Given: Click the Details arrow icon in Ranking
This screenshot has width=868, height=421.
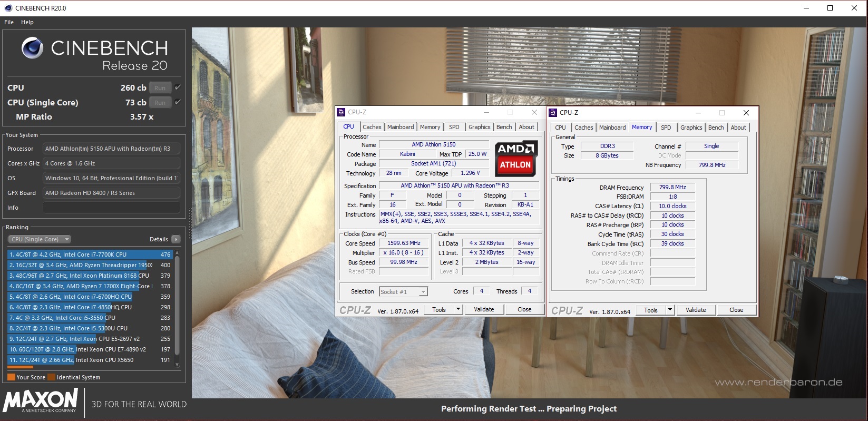Looking at the screenshot, I should point(176,239).
